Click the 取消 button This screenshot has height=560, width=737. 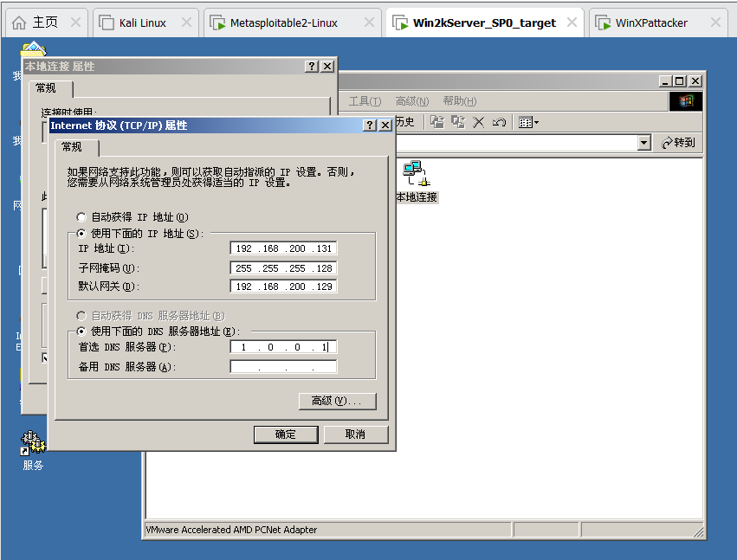click(355, 434)
